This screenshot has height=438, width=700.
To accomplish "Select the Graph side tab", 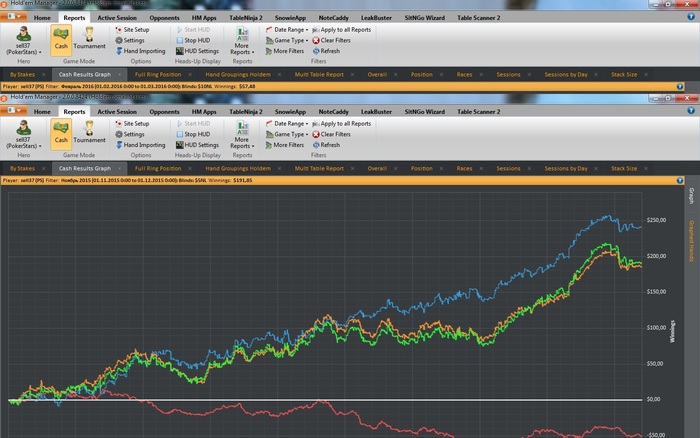I will coord(692,196).
